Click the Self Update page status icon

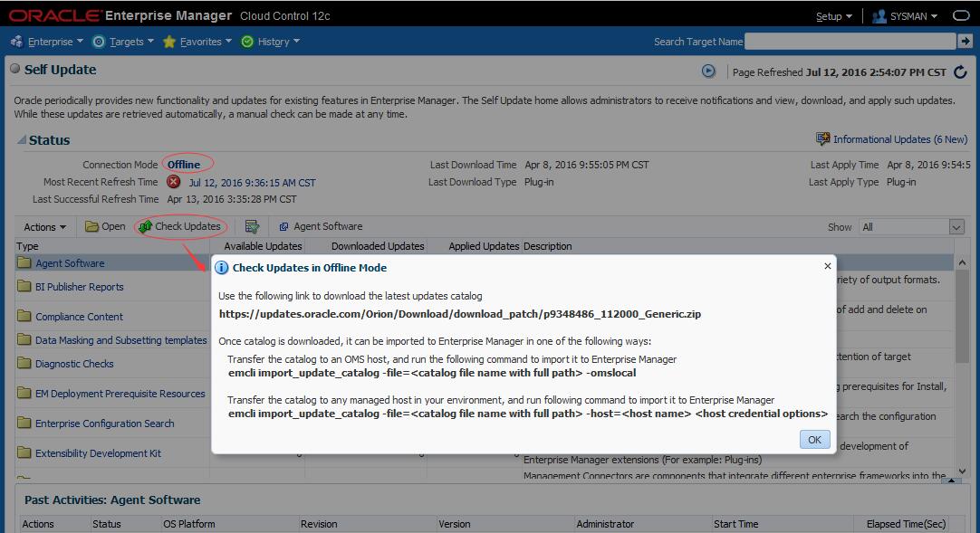pos(15,69)
